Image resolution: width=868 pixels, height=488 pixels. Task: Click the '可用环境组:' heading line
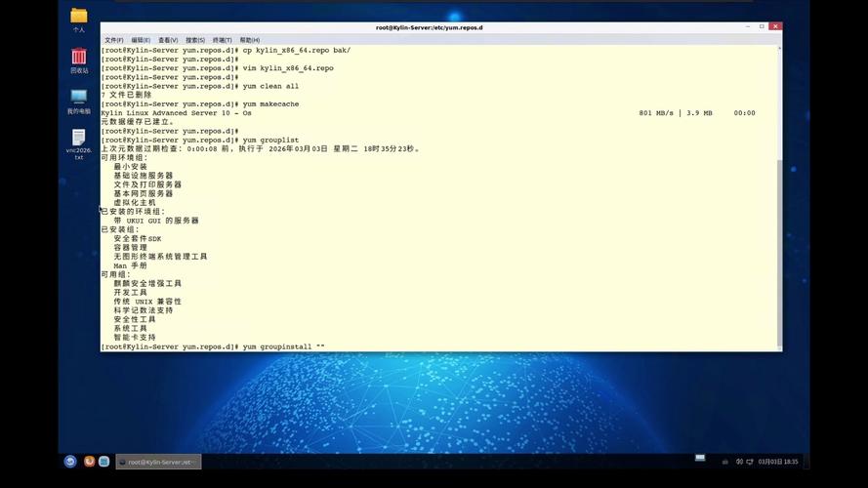125,158
